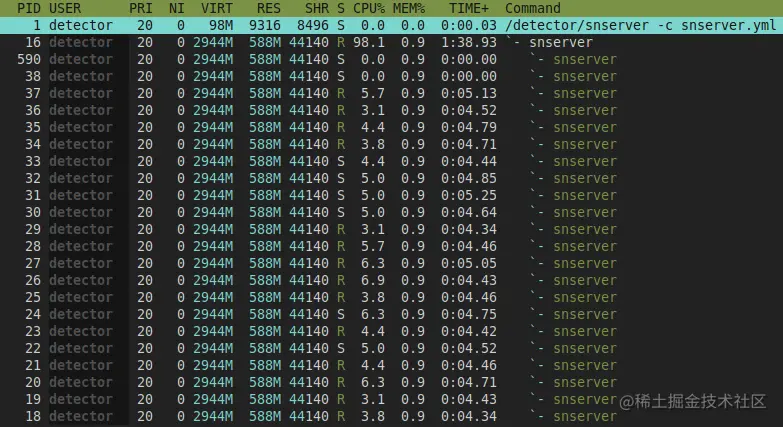The width and height of the screenshot is (783, 427).
Task: Click the snserver command of PID 16
Action: point(561,42)
